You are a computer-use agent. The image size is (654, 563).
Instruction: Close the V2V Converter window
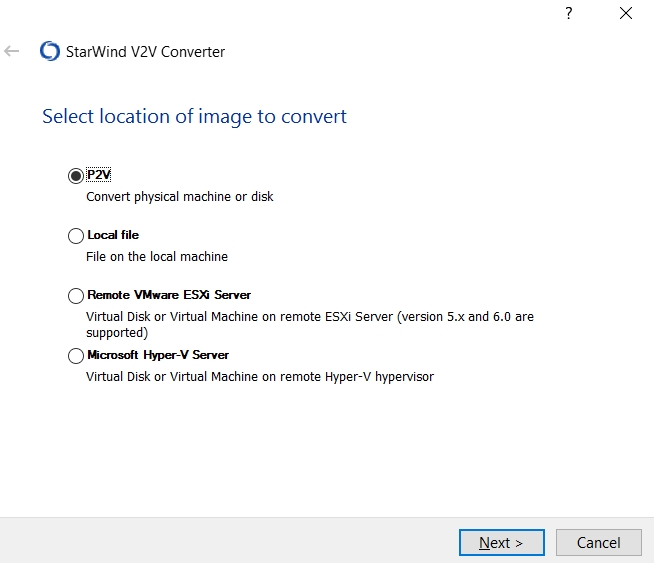coord(626,13)
